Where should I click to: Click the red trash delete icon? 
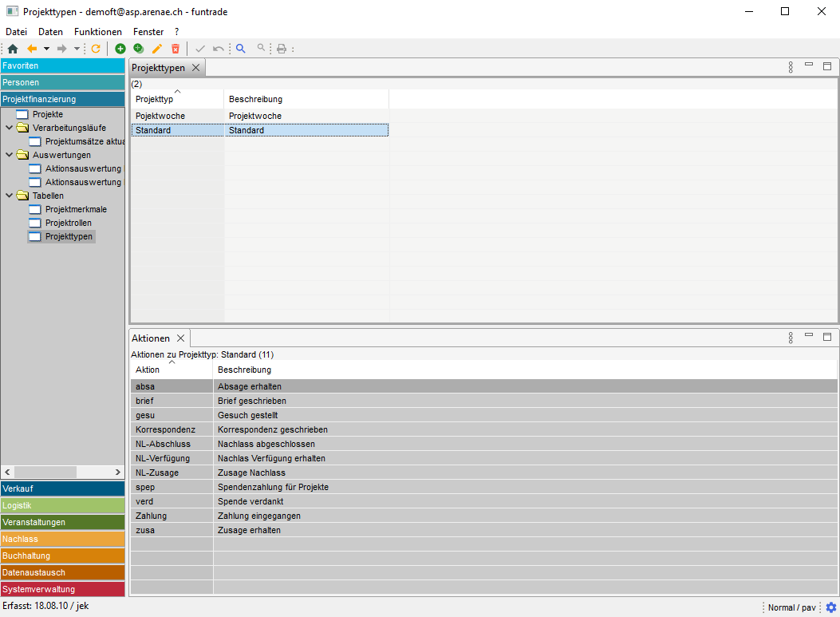click(175, 49)
